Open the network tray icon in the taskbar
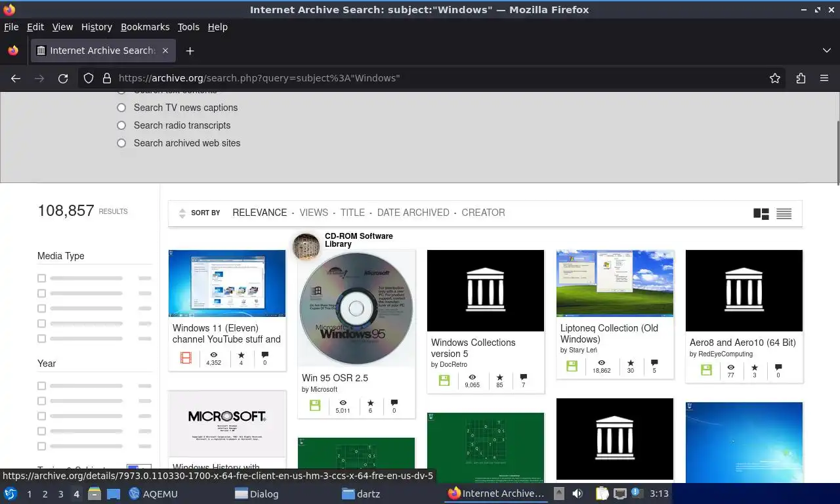Viewport: 840px width, 504px height. 619,493
